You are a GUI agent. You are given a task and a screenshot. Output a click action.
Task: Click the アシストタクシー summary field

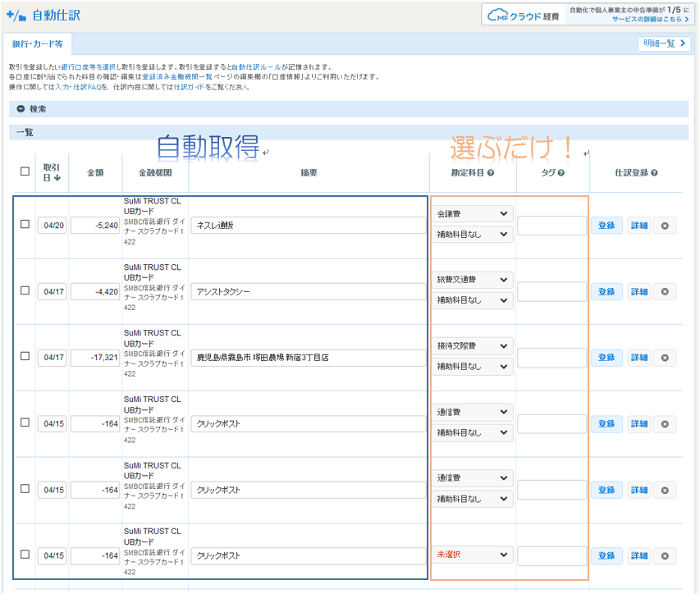pos(308,292)
